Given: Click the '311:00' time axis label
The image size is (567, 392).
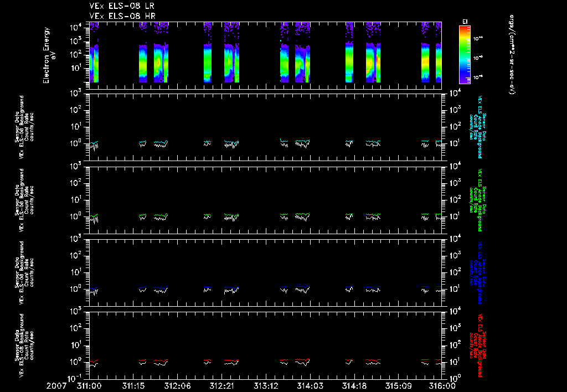Looking at the screenshot, I should 89,386.
